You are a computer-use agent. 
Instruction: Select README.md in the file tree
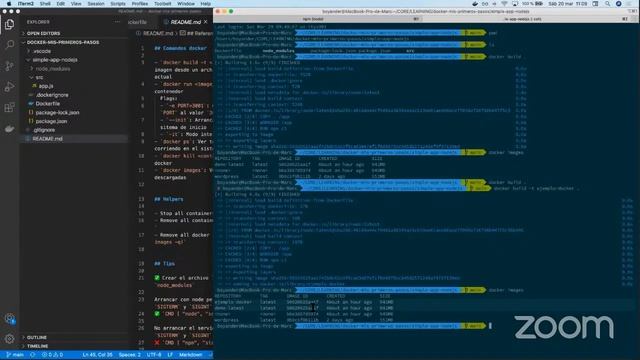coord(47,139)
